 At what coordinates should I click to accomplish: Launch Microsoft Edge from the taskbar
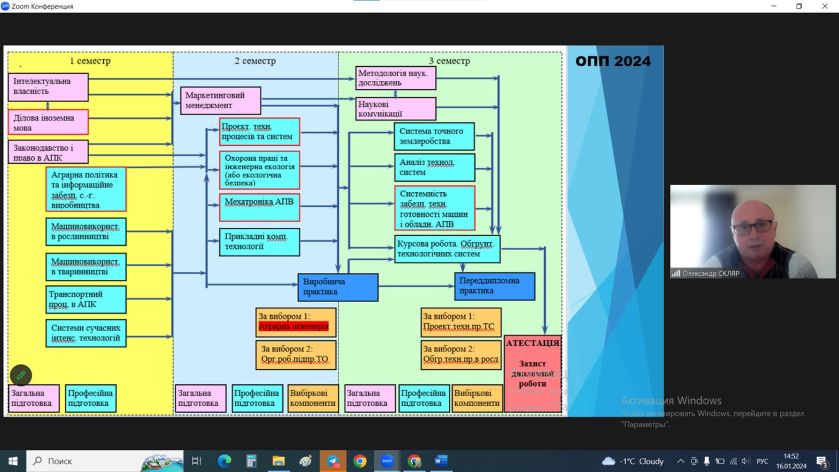(224, 461)
